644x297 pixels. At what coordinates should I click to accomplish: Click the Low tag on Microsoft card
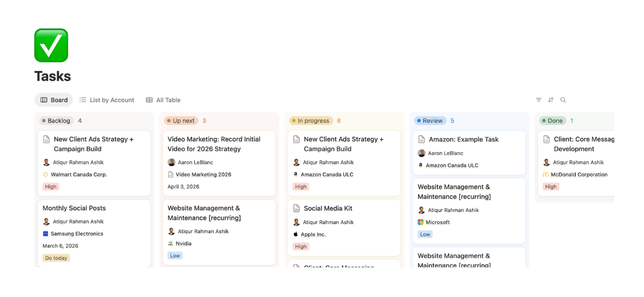point(425,234)
